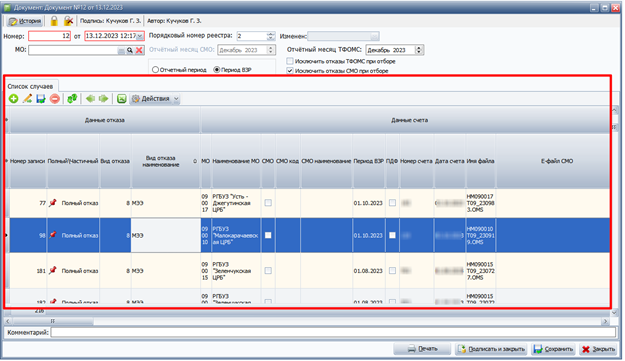625x361 pixels.
Task: Click the red remove record icon
Action: (55, 99)
